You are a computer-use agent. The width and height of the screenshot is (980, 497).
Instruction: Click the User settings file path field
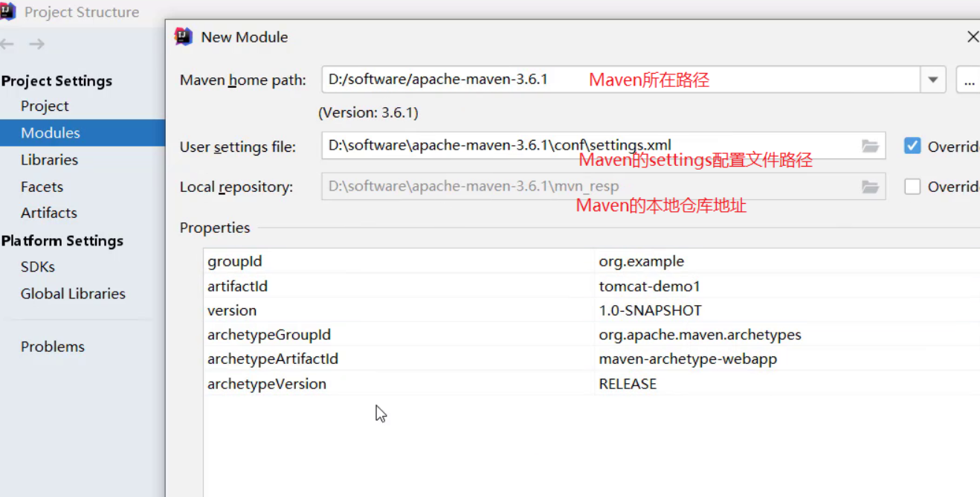tap(604, 146)
